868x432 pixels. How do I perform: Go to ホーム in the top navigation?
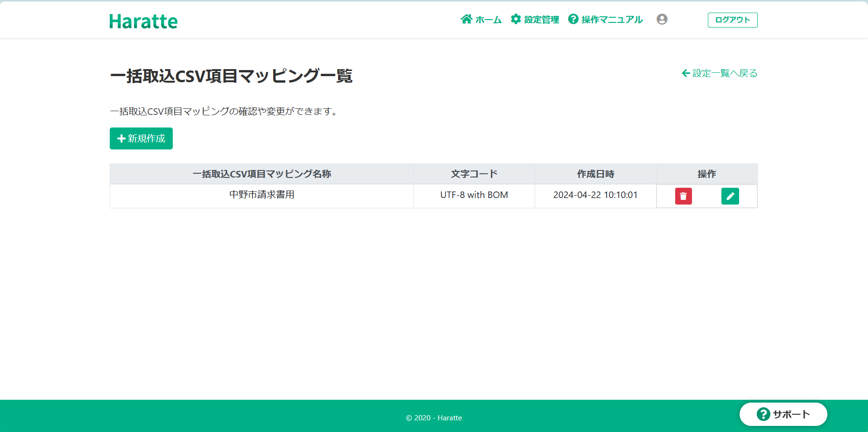coord(481,19)
